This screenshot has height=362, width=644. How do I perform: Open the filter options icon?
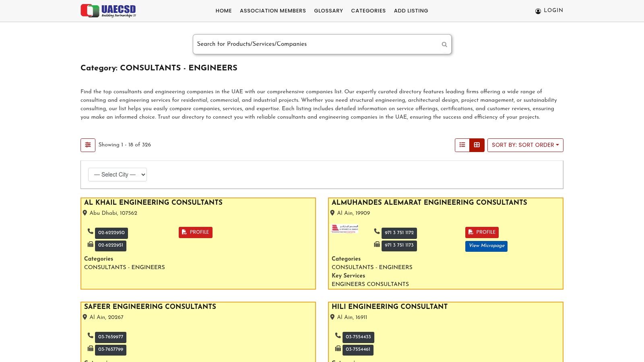[x=88, y=145]
